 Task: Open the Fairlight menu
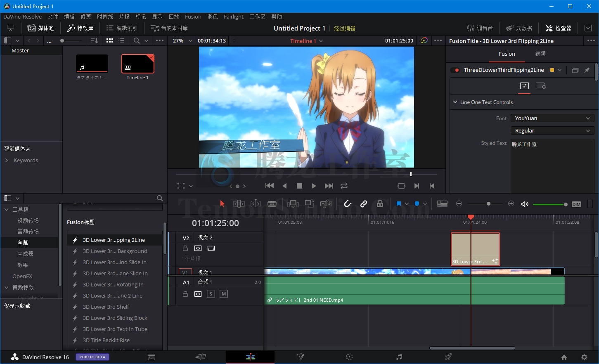(x=234, y=17)
